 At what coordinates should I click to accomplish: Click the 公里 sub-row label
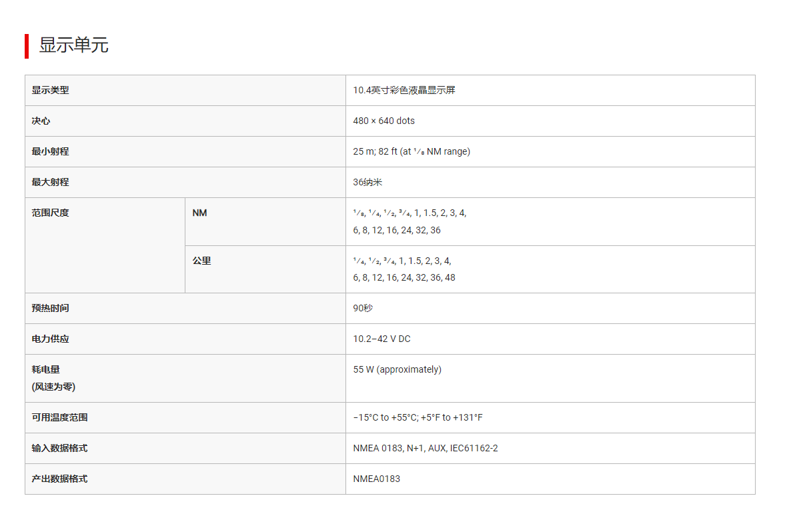click(x=201, y=261)
